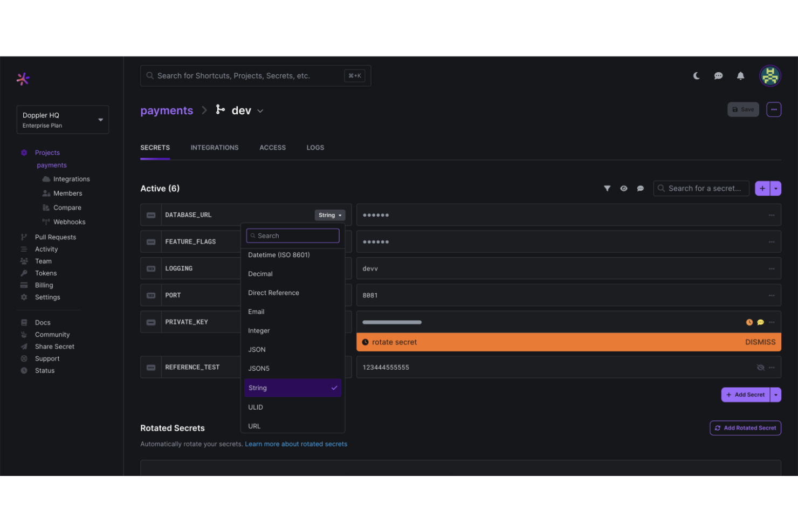The image size is (798, 532).
Task: Click the orange rotation clock icon on PRIVATE_KEY
Action: coord(749,322)
